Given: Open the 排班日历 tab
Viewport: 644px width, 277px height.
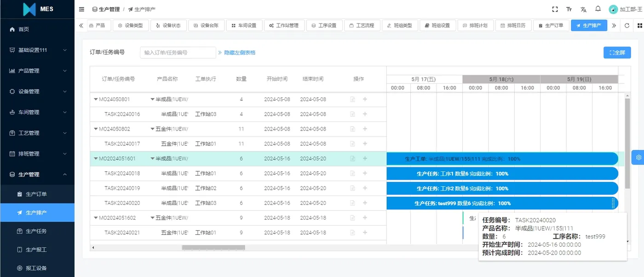Looking at the screenshot, I should (x=513, y=25).
